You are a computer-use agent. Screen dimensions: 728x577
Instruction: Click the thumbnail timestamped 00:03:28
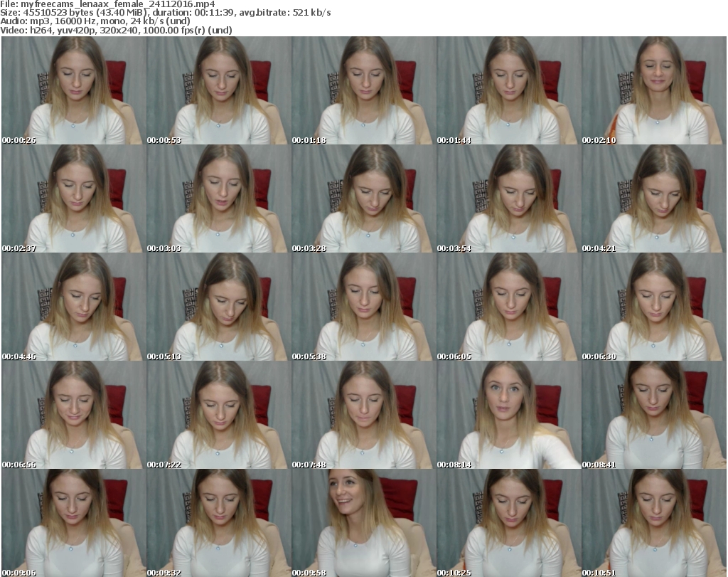point(363,198)
